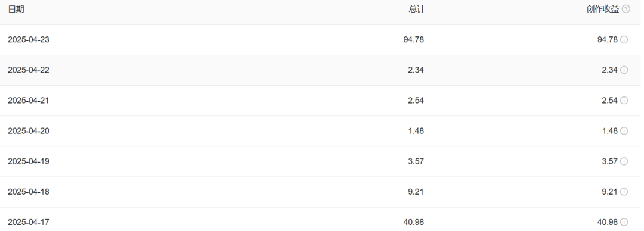The image size is (644, 231).
Task: Select the 2025-04-19 date cell
Action: click(29, 161)
